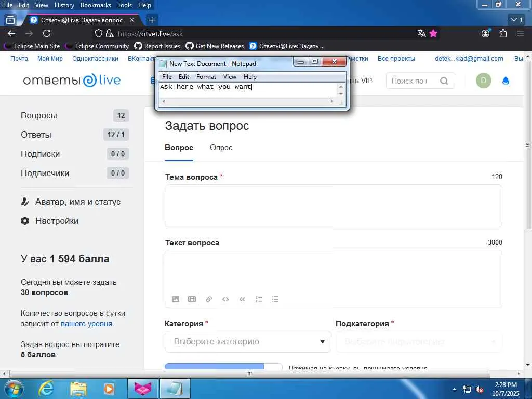Open Firefox hamburger application menu

(x=521, y=33)
